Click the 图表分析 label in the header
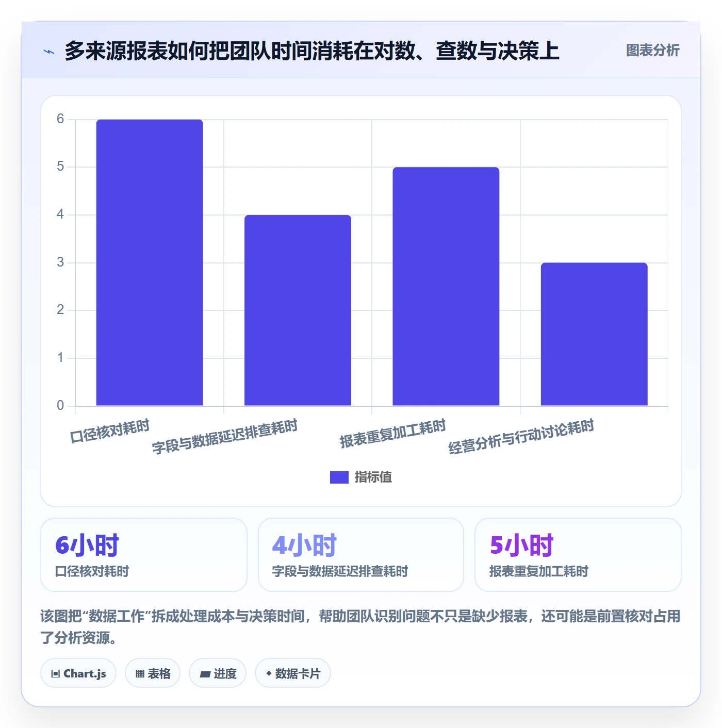722x728 pixels. 652,51
